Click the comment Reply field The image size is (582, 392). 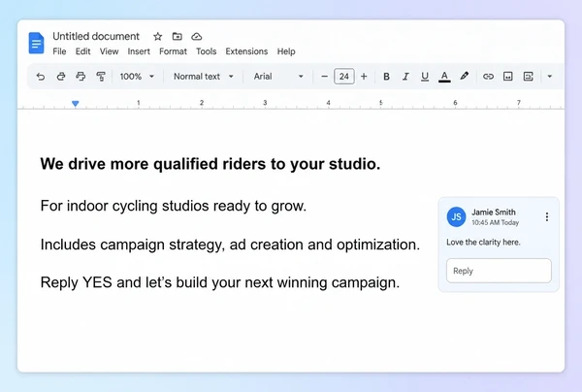(x=499, y=271)
